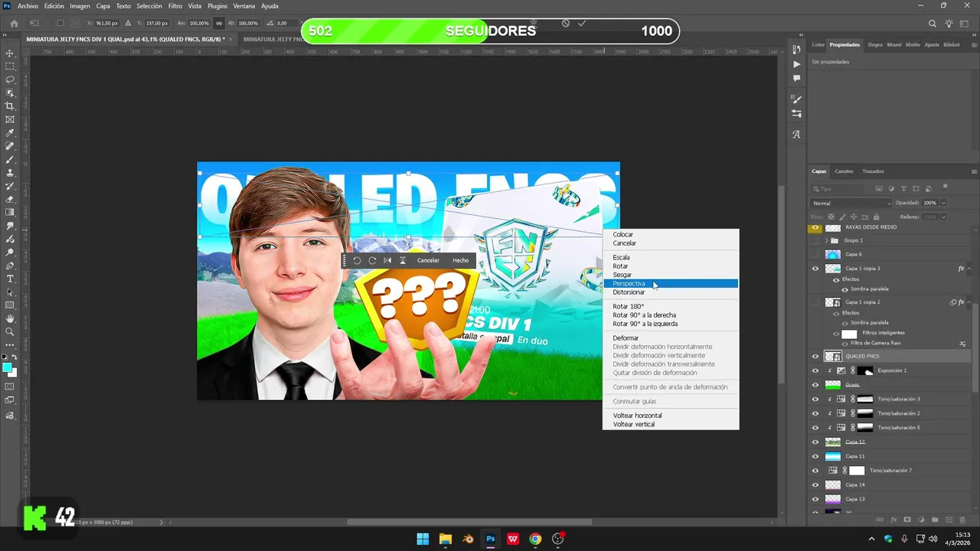Screen dimensions: 980x551
Task: Create a new group with folder icon
Action: coord(934,520)
